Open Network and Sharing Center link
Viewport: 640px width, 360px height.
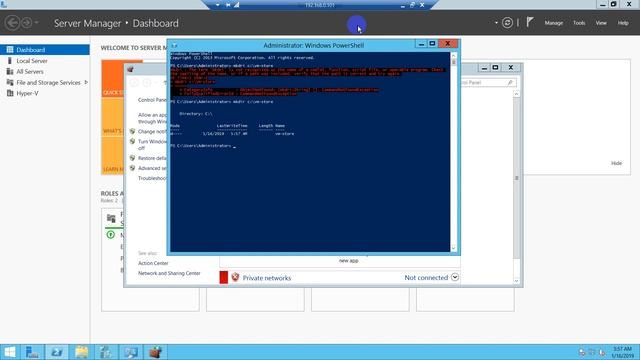tap(169, 273)
